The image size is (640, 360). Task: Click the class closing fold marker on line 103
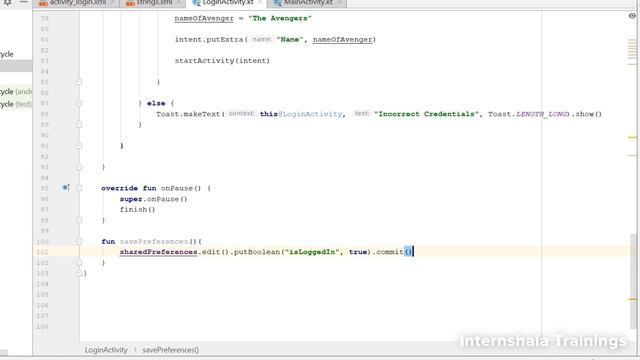coord(79,273)
